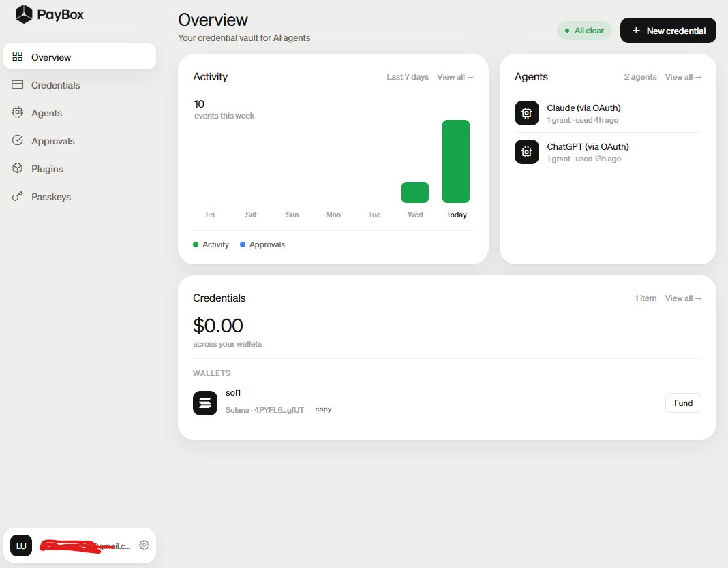Image resolution: width=728 pixels, height=568 pixels.
Task: Click the Agents chip icon in sidebar
Action: pyautogui.click(x=18, y=112)
